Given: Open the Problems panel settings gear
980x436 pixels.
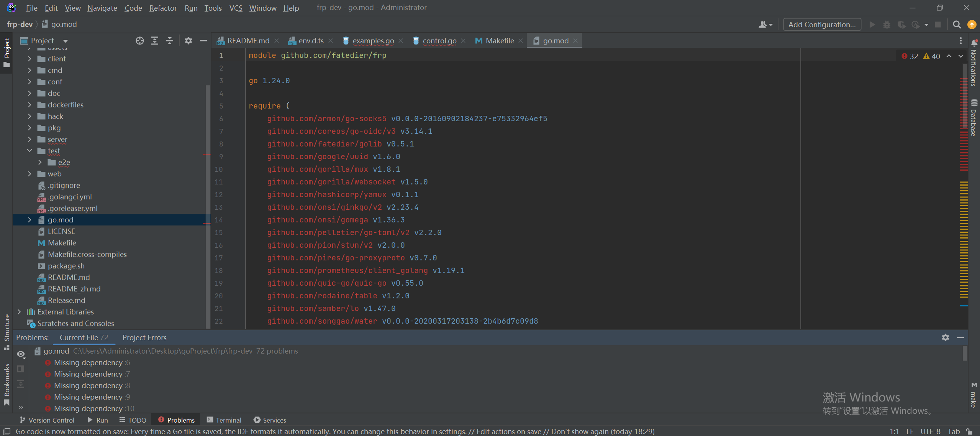Looking at the screenshot, I should 945,337.
